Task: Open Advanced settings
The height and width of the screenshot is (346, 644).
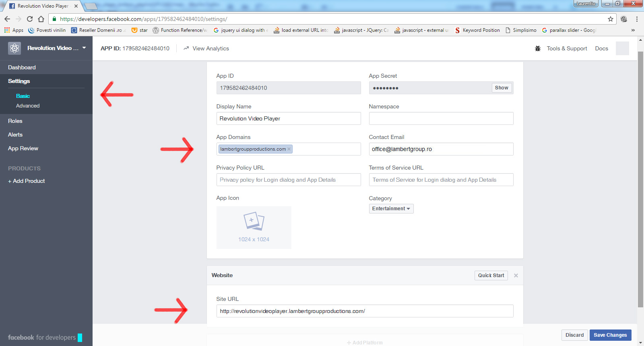Action: (28, 106)
